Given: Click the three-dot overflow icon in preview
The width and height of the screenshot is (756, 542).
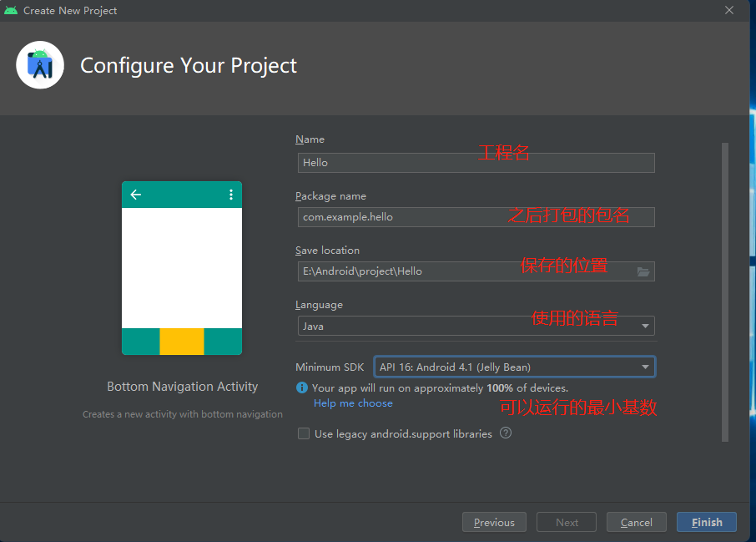Looking at the screenshot, I should 231,195.
